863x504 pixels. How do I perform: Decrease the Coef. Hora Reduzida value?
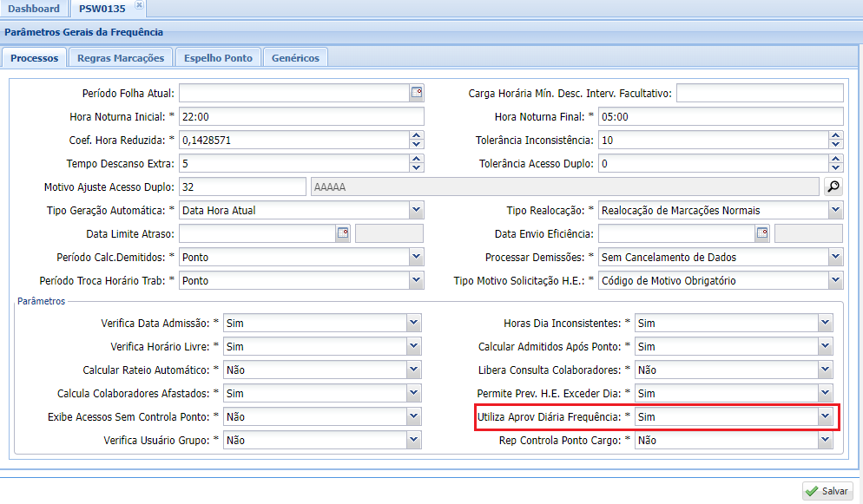417,145
